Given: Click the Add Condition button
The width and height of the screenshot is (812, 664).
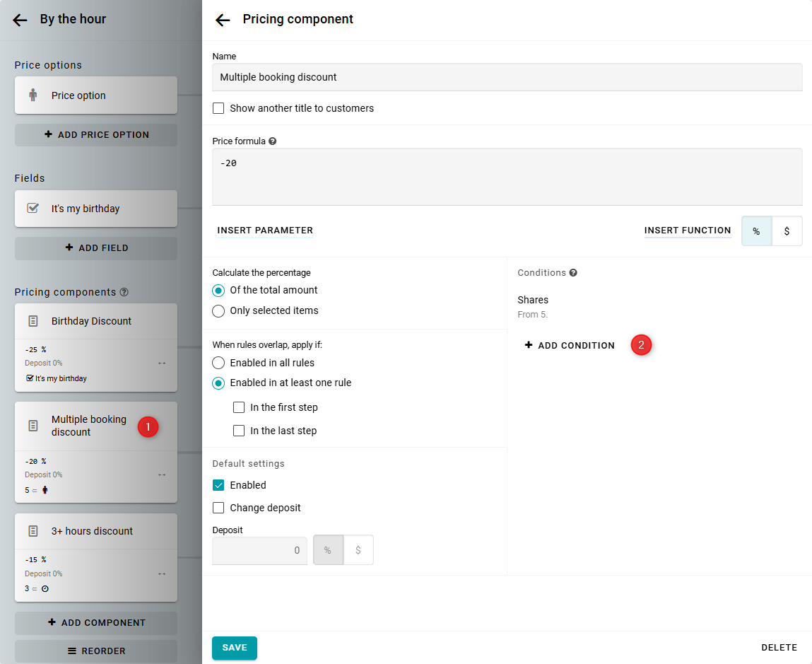Looking at the screenshot, I should coord(570,346).
